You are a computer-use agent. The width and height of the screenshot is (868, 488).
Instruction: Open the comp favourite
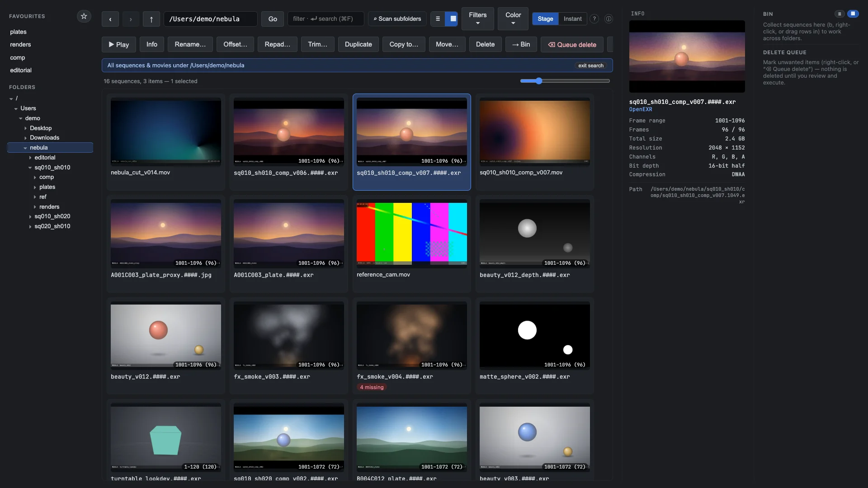(18, 58)
